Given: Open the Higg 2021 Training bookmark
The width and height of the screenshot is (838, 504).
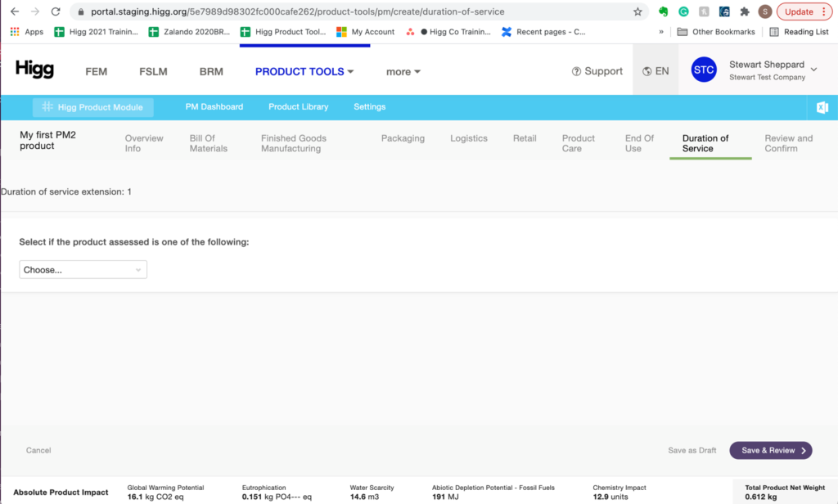Looking at the screenshot, I should [97, 32].
